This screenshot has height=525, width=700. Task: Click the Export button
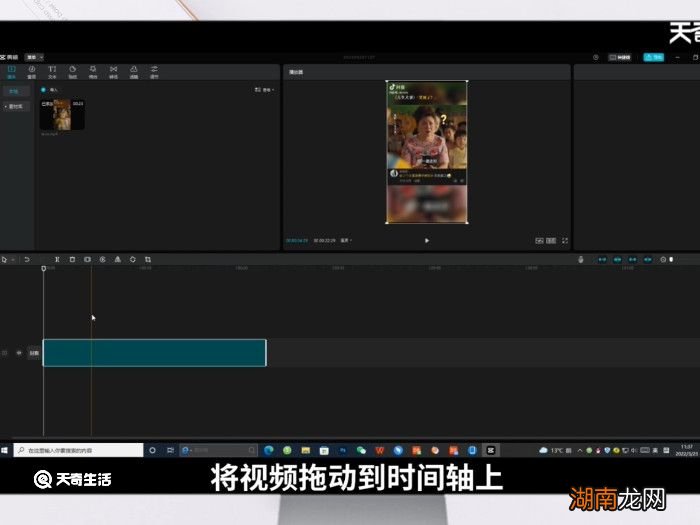(654, 57)
